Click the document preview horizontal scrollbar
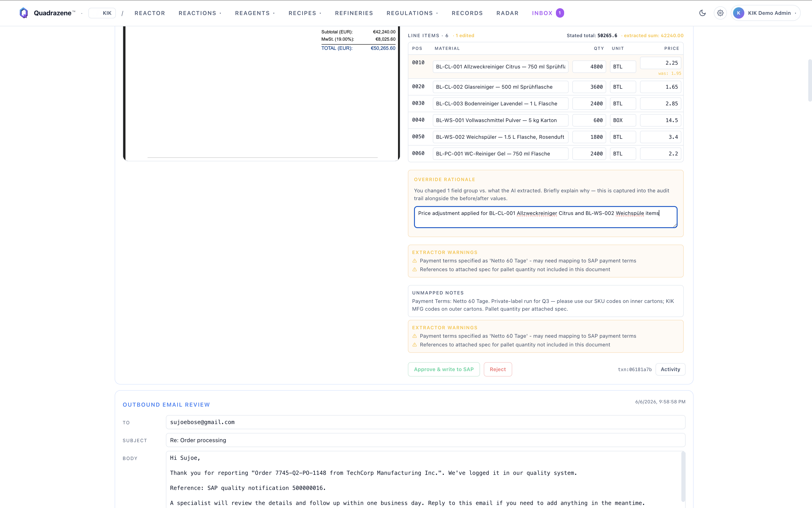The height and width of the screenshot is (508, 812). pos(262,157)
